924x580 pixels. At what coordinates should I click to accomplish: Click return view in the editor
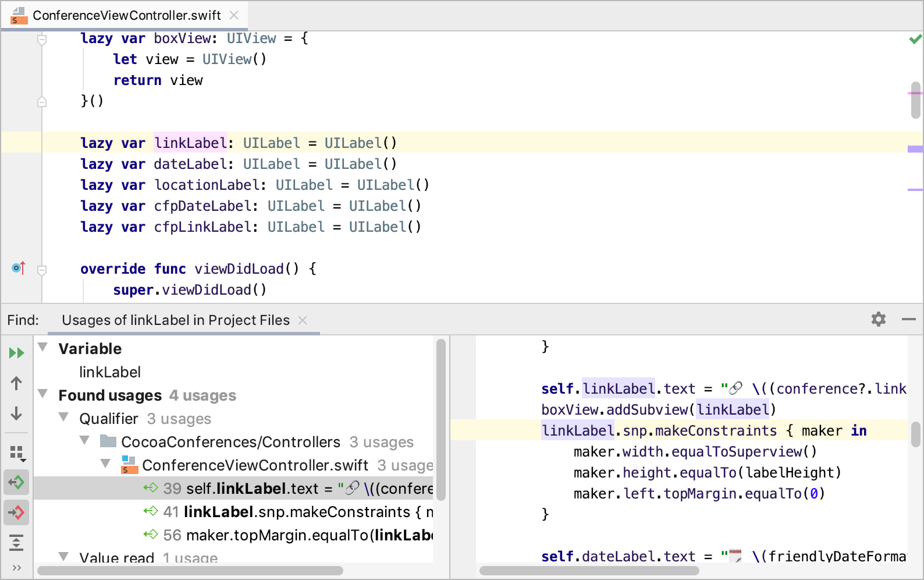tap(158, 80)
